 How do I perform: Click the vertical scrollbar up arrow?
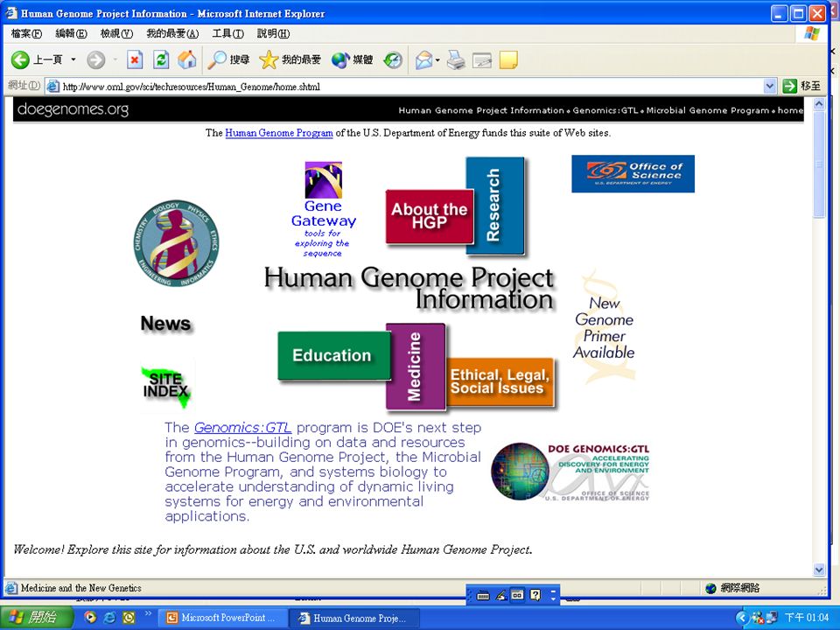pos(819,104)
